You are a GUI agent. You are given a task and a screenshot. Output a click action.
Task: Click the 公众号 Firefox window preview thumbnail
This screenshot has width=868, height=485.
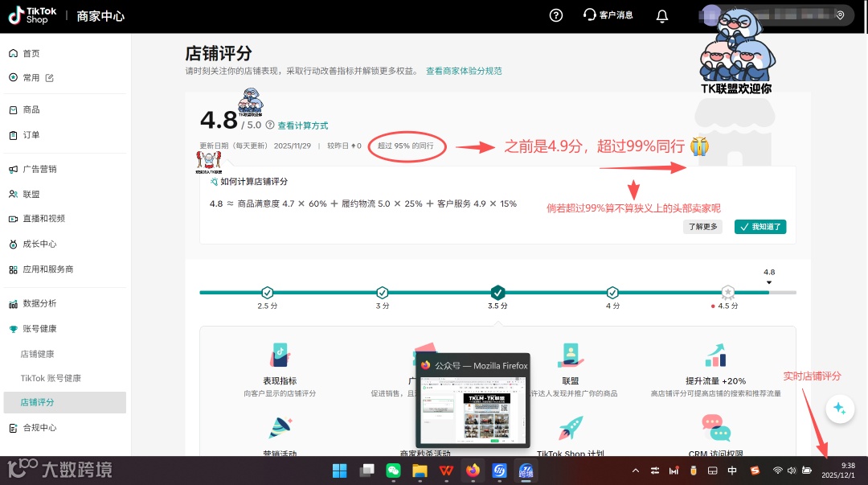point(473,409)
